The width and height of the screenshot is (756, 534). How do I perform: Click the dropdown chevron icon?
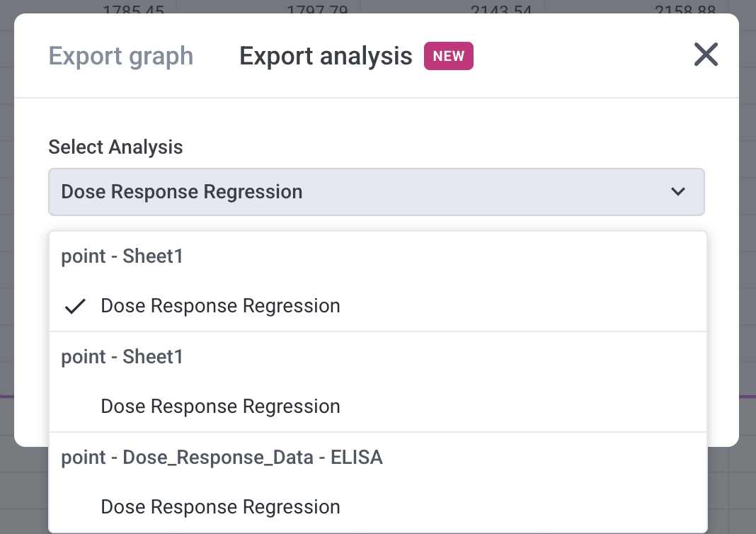[677, 191]
